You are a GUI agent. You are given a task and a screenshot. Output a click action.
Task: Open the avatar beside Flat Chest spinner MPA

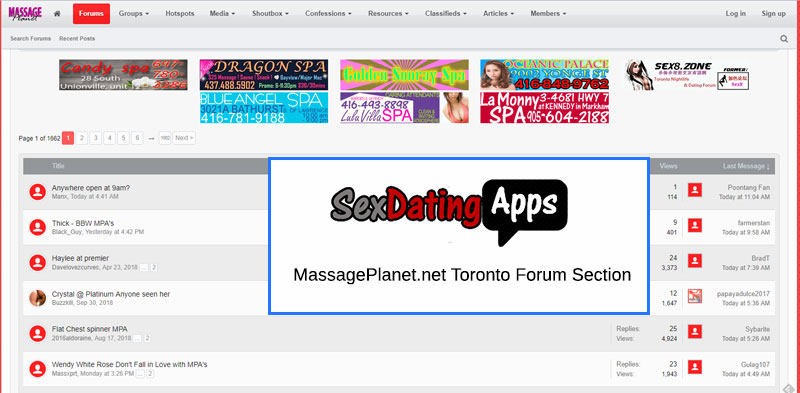click(x=38, y=333)
